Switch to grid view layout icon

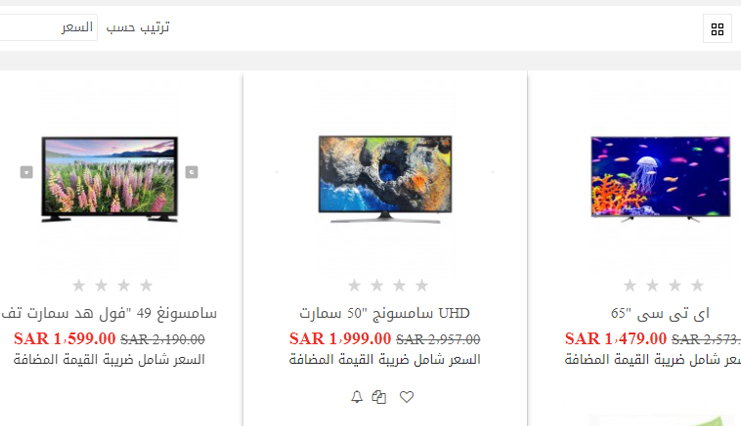point(717,29)
